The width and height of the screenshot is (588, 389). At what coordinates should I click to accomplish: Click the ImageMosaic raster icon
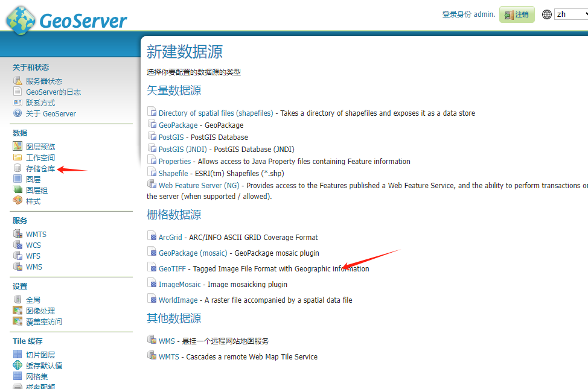coord(152,283)
